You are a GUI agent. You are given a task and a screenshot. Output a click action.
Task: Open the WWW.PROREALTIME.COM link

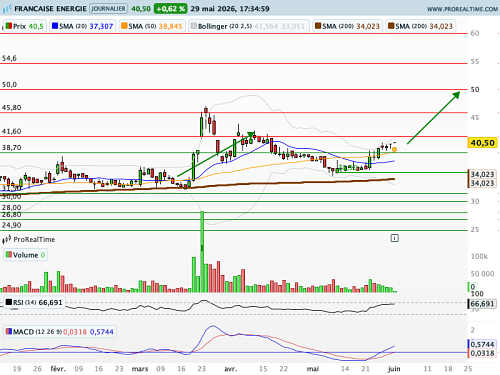pyautogui.click(x=462, y=9)
